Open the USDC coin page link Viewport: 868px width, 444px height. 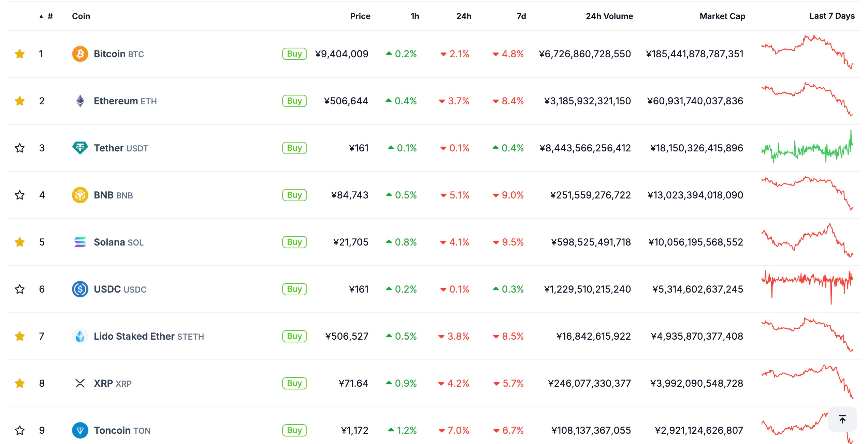(120, 289)
